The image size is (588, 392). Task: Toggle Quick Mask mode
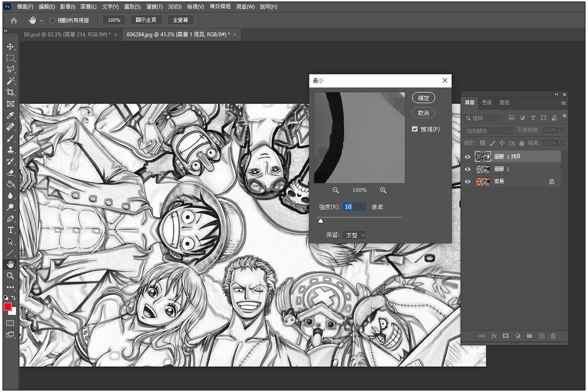point(10,323)
